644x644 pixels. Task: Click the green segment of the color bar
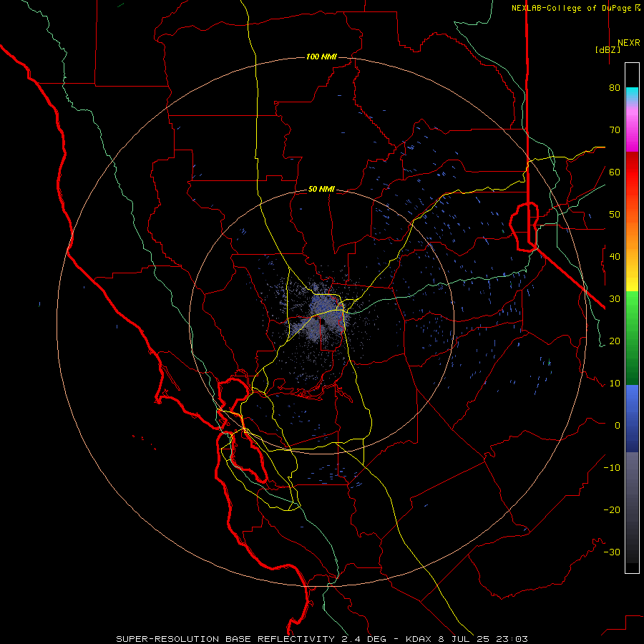(632, 338)
